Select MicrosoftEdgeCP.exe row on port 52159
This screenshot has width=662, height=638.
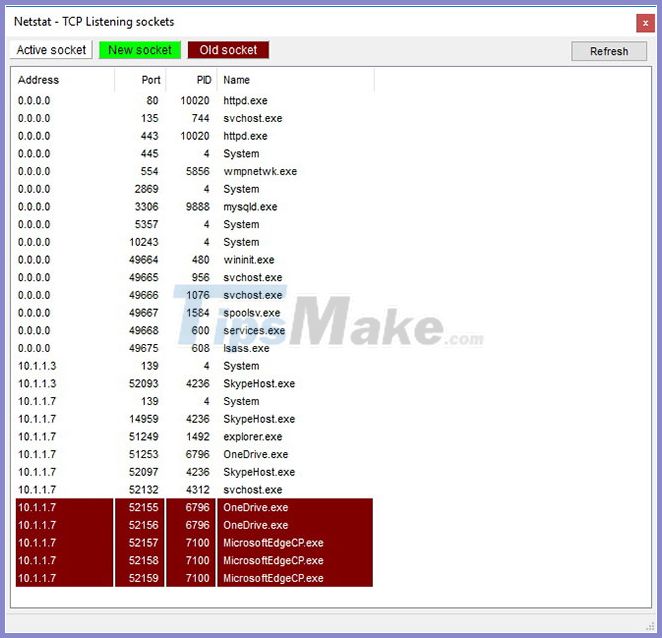point(194,578)
